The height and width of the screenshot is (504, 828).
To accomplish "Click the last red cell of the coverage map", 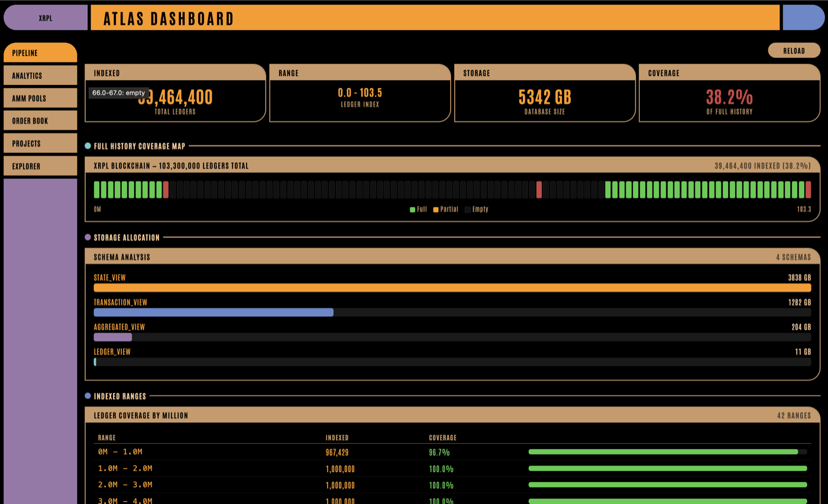I will pyautogui.click(x=808, y=190).
